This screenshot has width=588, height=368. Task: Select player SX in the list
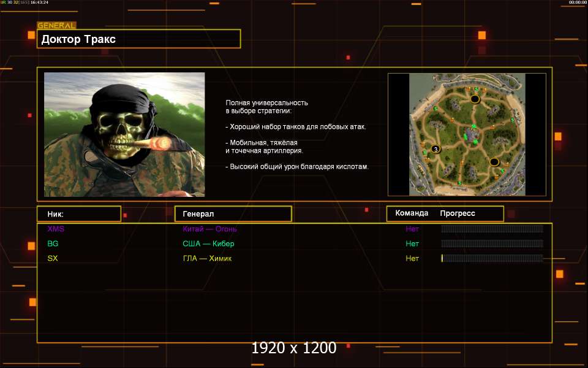tap(53, 258)
